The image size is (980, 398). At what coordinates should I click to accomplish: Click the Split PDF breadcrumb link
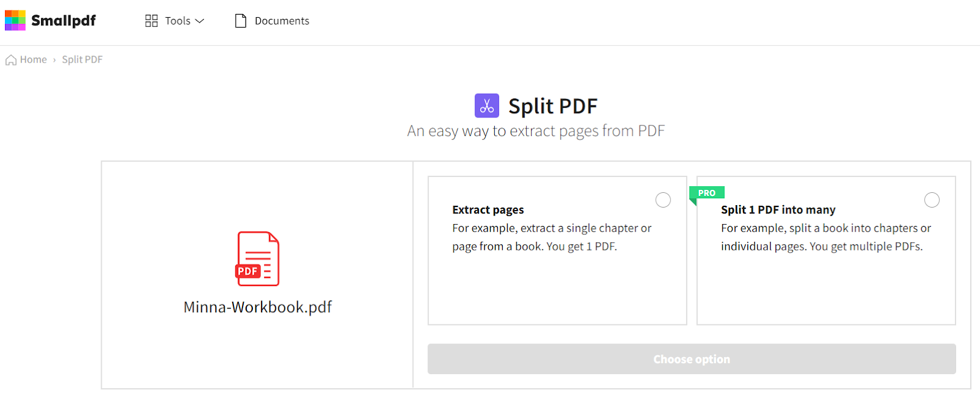82,59
